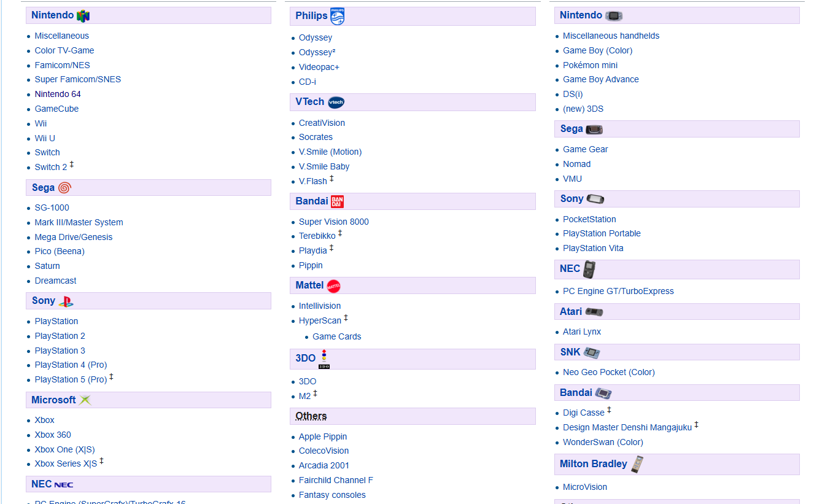Open the Super Vision 8000 link
Viewport: 814px width, 504px height.
pyautogui.click(x=334, y=222)
